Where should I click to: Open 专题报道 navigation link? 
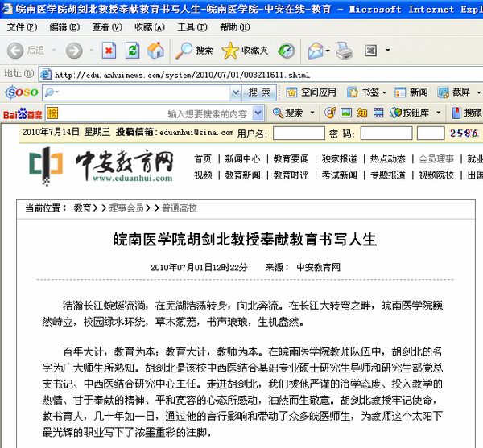click(x=387, y=175)
